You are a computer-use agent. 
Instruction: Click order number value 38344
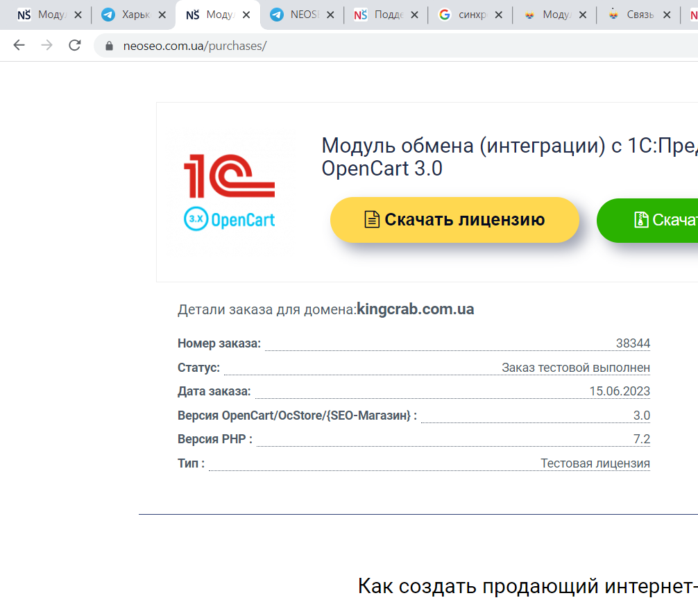tap(633, 343)
